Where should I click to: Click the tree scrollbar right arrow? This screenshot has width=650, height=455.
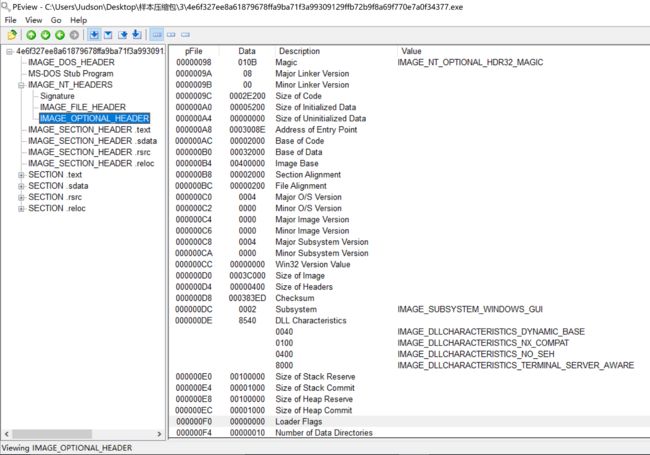(159, 434)
